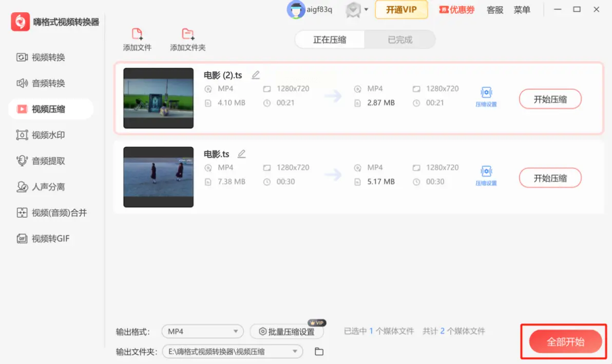Click the Add Folder icon
Image resolution: width=612 pixels, height=364 pixels.
click(x=188, y=35)
